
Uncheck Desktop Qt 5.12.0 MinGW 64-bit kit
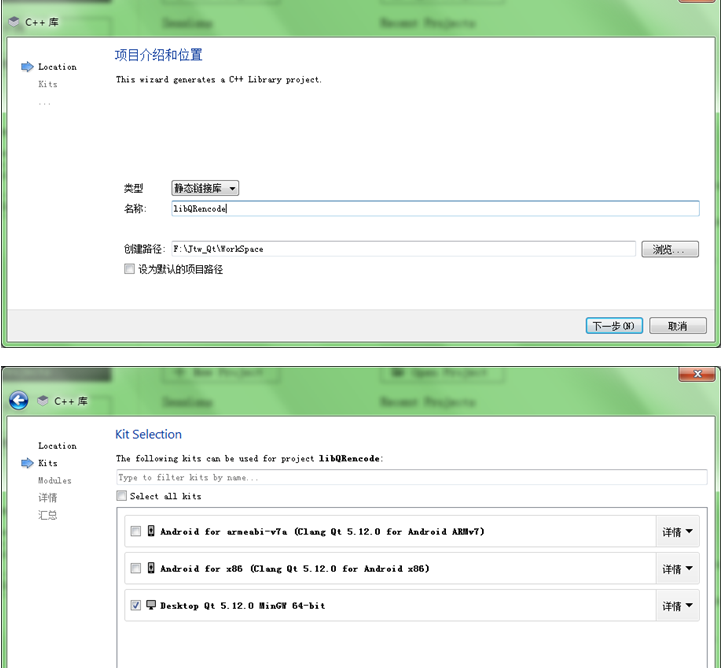click(x=136, y=605)
